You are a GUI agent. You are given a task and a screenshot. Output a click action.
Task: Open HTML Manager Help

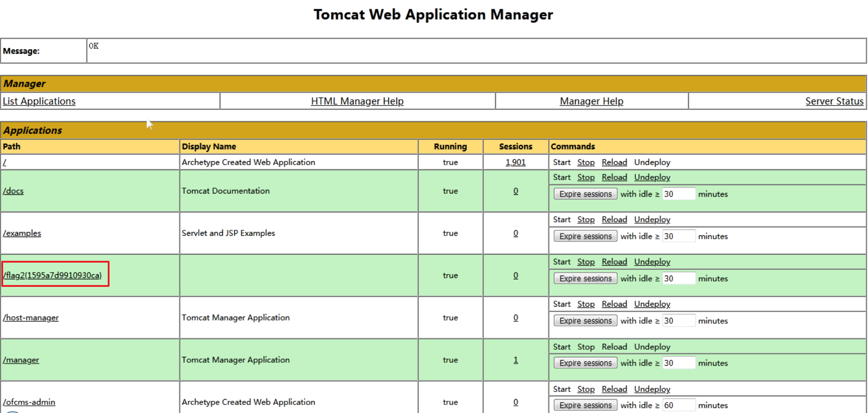357,101
